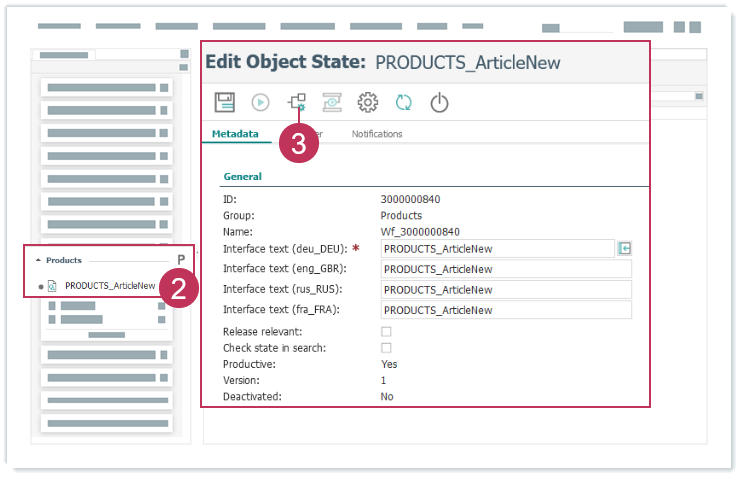Image resolution: width=741 pixels, height=478 pixels.
Task: Click icon beside deu_DEU interface text field
Action: tap(625, 249)
